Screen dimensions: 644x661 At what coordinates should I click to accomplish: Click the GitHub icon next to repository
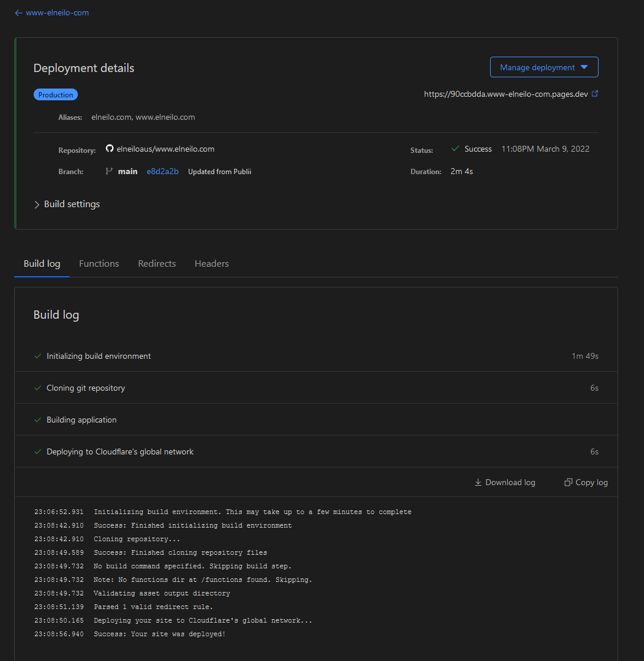point(109,149)
